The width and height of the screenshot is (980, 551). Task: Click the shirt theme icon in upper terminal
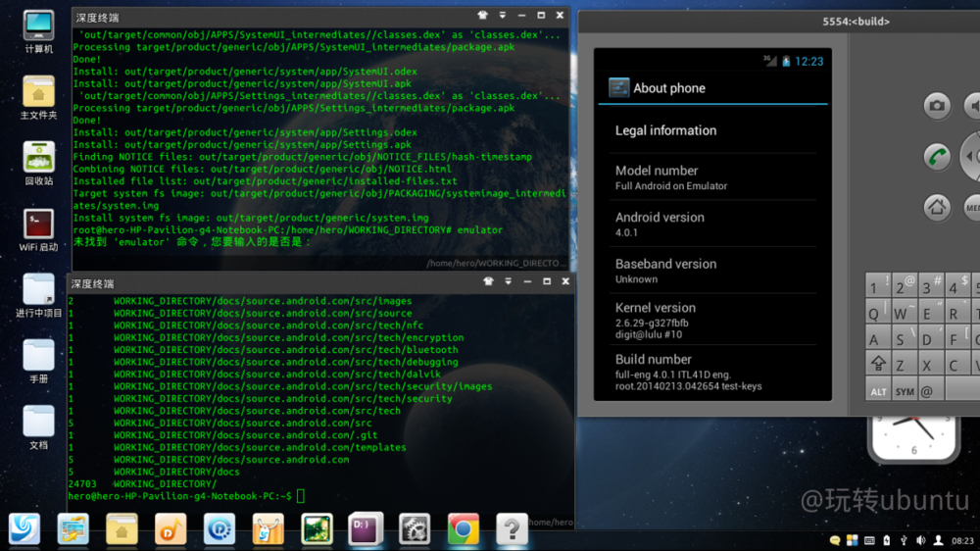482,15
